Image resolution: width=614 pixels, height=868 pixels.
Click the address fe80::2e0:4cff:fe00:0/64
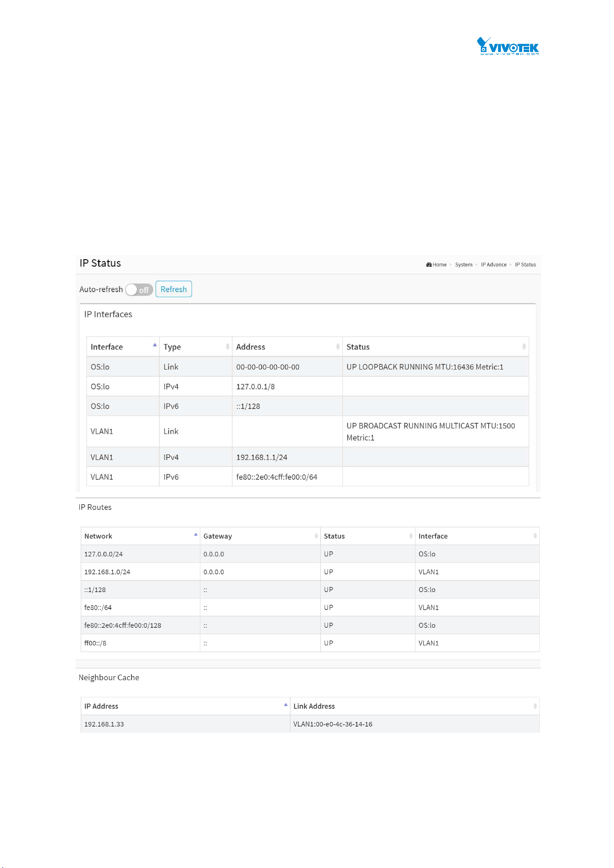point(277,477)
